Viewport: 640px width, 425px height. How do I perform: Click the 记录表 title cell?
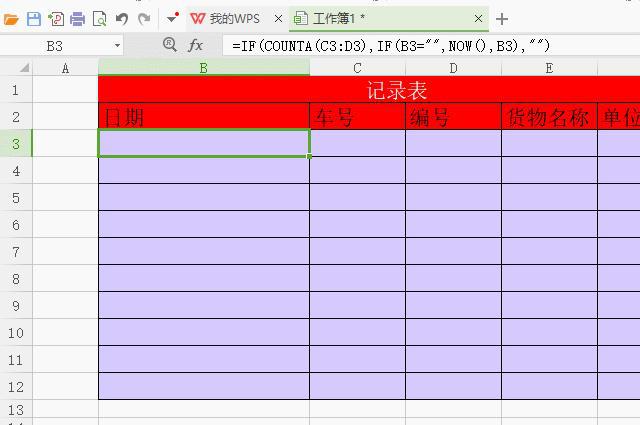pos(369,89)
